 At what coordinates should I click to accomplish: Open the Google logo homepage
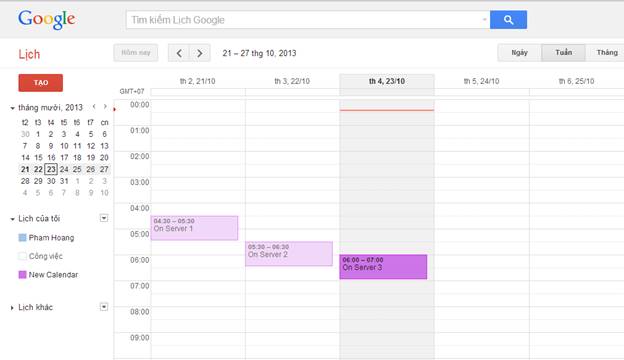click(x=47, y=19)
